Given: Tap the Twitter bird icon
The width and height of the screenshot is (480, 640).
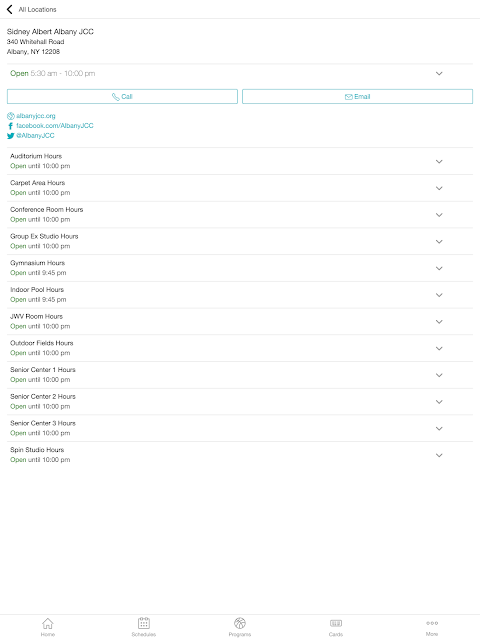Looking at the screenshot, I should (x=11, y=136).
